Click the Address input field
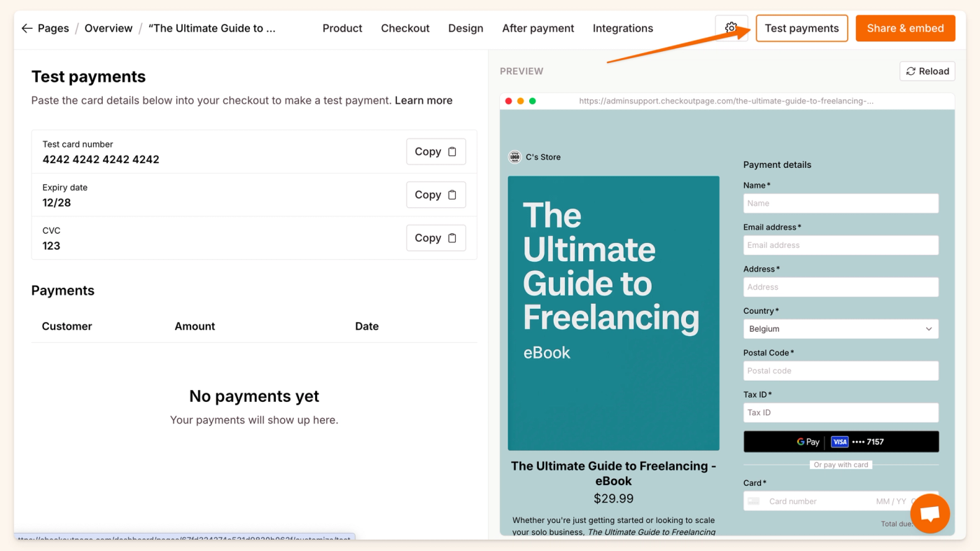Image resolution: width=980 pixels, height=551 pixels. point(841,287)
